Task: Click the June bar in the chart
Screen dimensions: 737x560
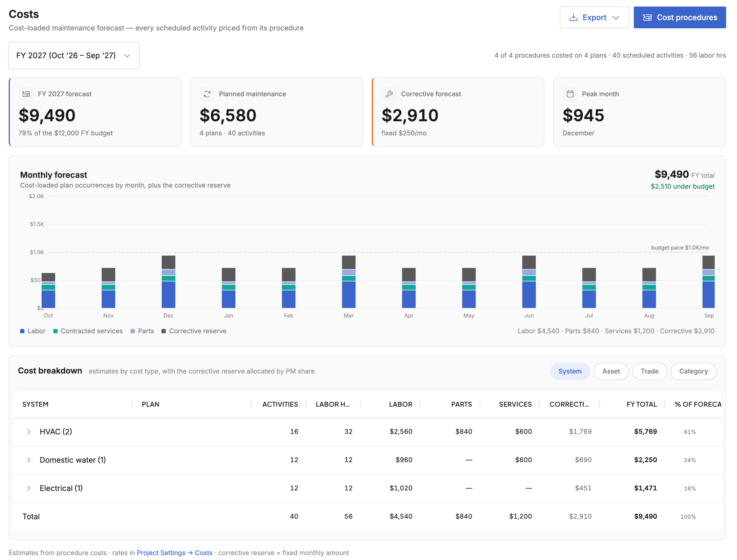Action: coord(529,282)
